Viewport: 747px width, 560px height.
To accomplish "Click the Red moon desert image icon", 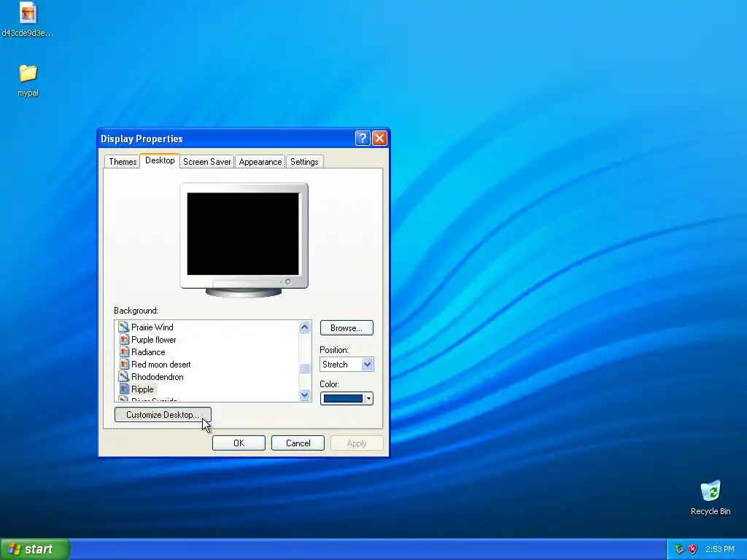I will (124, 364).
